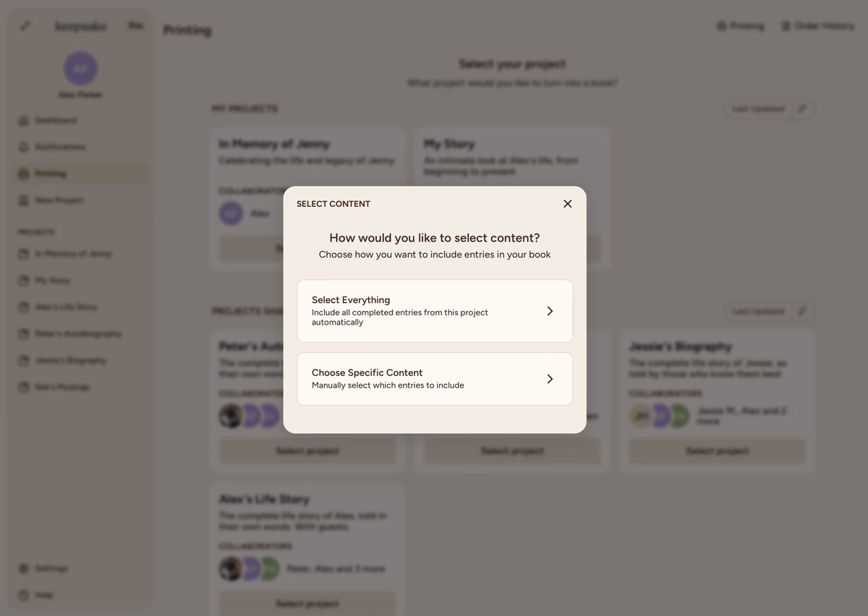Open the Last Updated dropdown for My Projects

pos(757,109)
